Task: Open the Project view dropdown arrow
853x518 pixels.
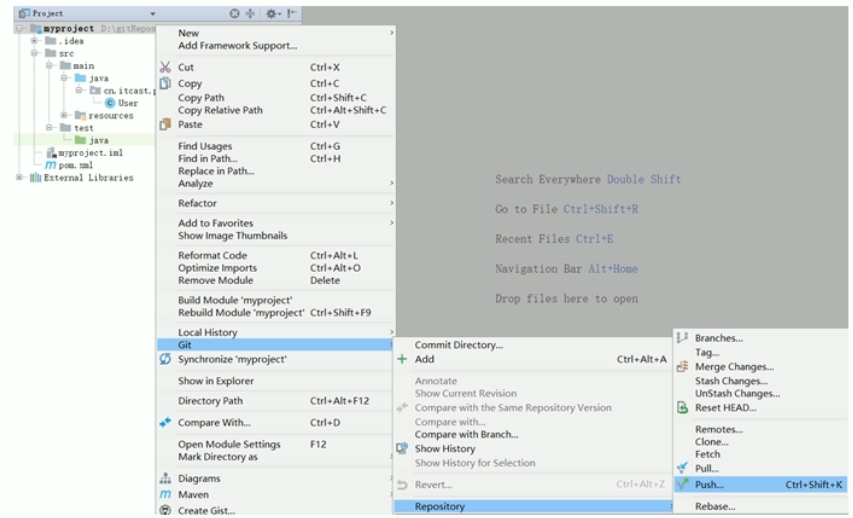Action: click(x=153, y=14)
